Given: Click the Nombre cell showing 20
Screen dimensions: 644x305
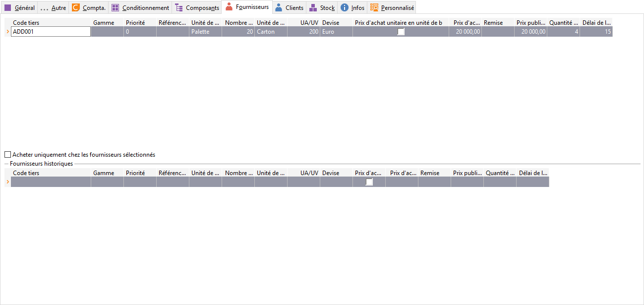Looking at the screenshot, I should pyautogui.click(x=238, y=32).
